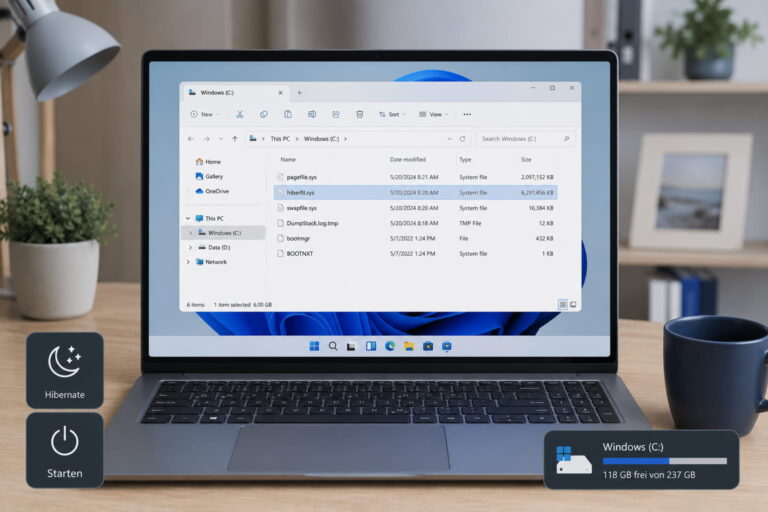Image resolution: width=768 pixels, height=512 pixels.
Task: Select the hiberfil.sys file
Action: pos(415,193)
